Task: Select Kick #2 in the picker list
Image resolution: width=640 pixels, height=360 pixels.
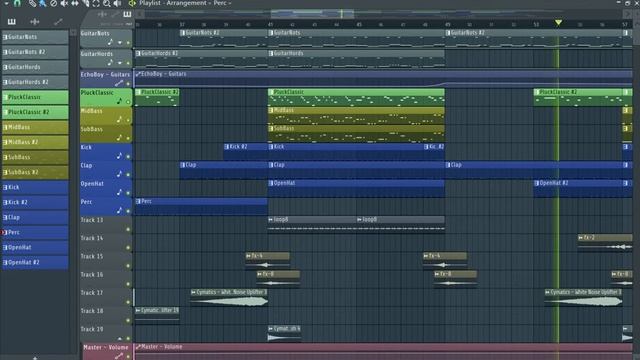Action: [x=35, y=202]
